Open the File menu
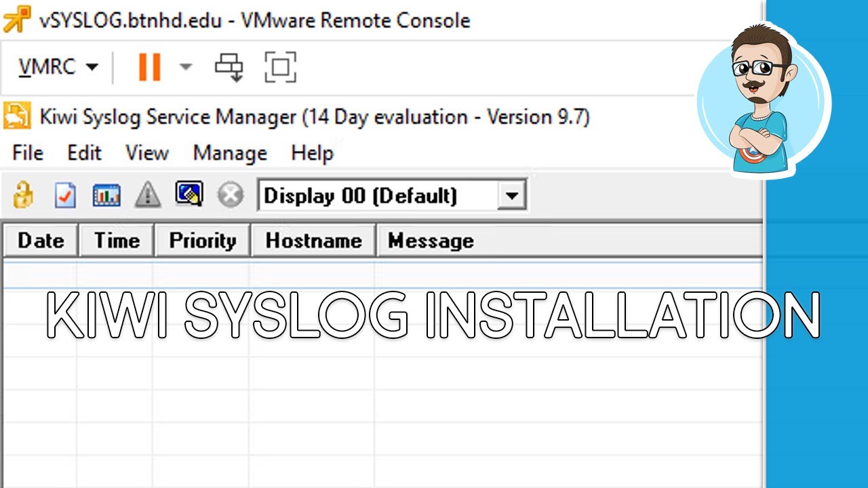Screen dimensions: 868x488 coord(28,153)
